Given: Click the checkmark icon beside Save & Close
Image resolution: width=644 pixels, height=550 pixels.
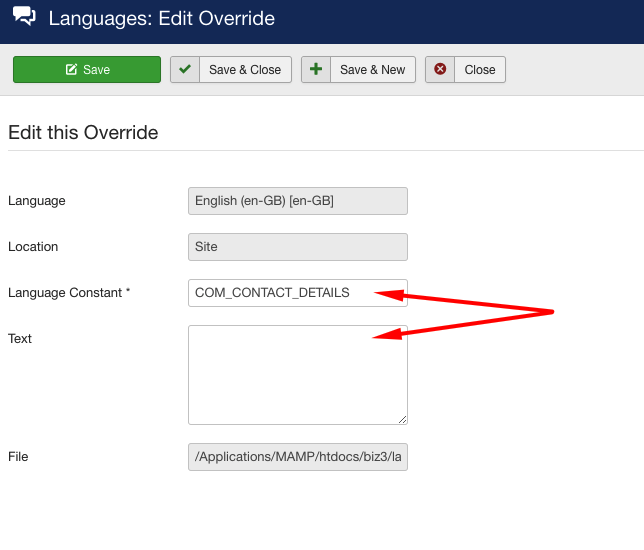Looking at the screenshot, I should (x=185, y=70).
